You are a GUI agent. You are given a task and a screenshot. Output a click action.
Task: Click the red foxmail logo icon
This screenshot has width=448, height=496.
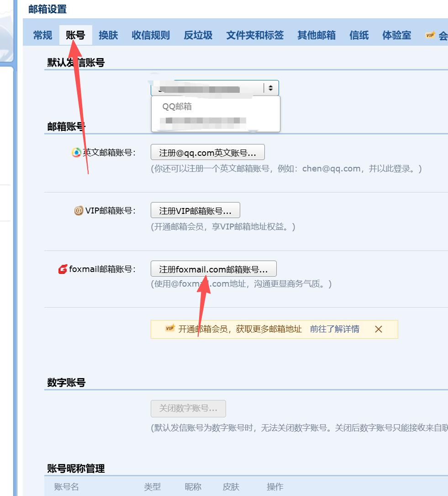(x=63, y=270)
